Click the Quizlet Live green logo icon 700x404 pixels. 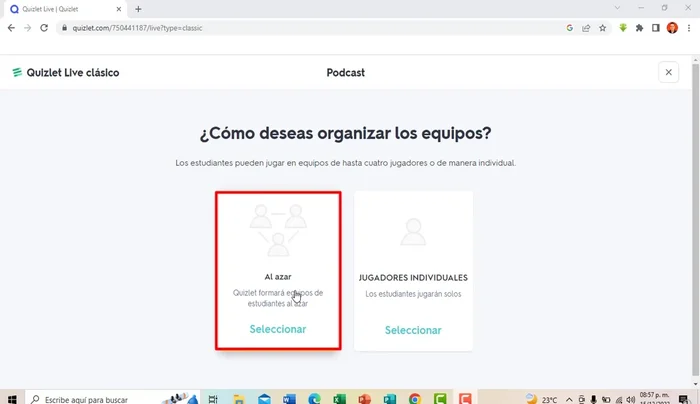[17, 72]
